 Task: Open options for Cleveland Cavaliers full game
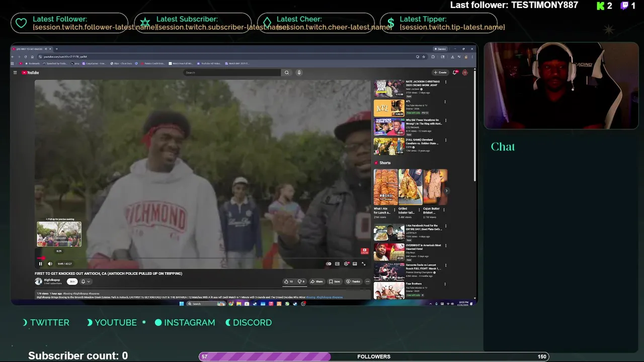[445, 141]
